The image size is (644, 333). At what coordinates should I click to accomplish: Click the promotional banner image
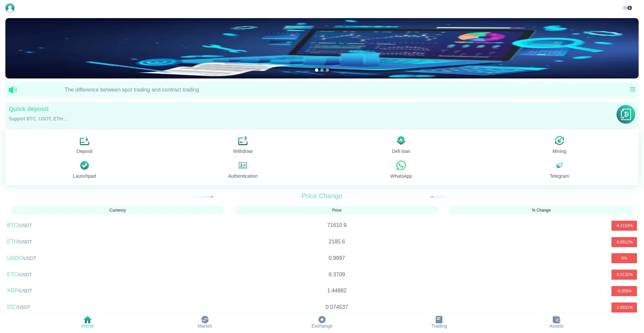322,48
